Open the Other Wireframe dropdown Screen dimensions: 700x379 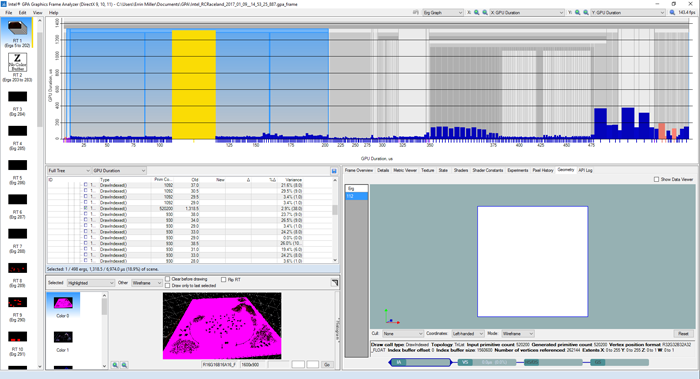tap(146, 283)
